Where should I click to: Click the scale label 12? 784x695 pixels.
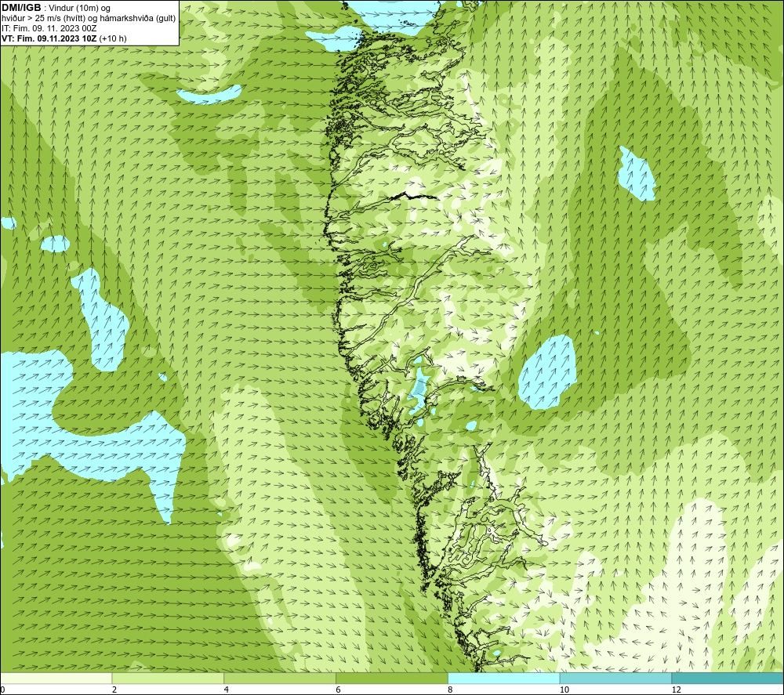(x=677, y=690)
